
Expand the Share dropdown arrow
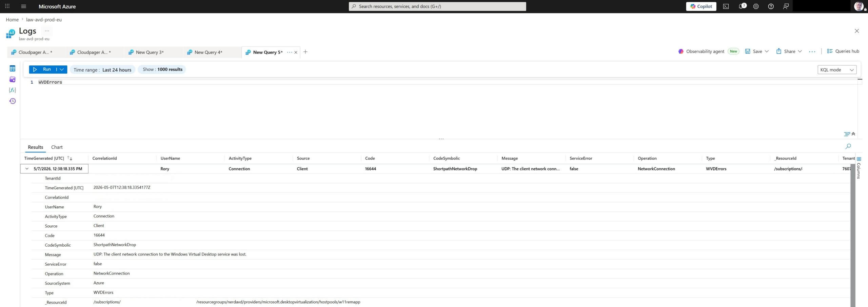click(x=800, y=51)
